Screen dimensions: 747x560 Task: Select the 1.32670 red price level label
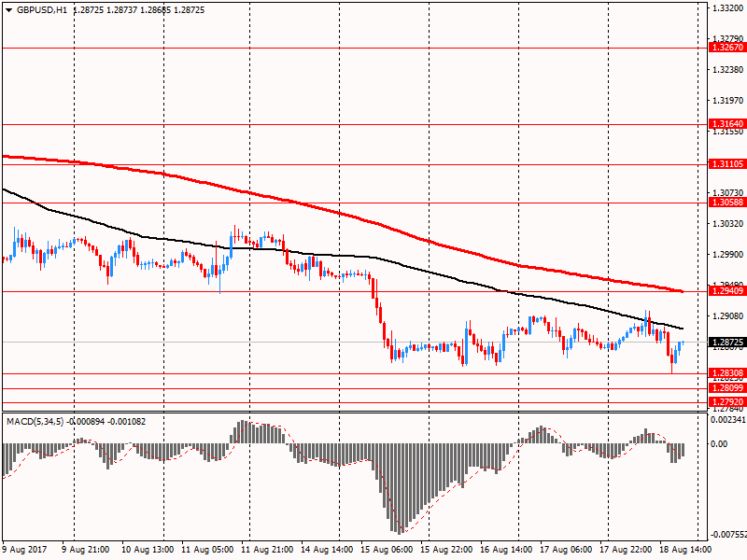click(x=727, y=48)
